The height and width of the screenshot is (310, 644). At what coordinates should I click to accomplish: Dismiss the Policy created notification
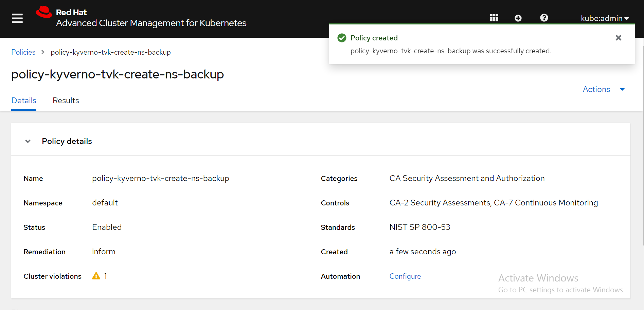(618, 38)
